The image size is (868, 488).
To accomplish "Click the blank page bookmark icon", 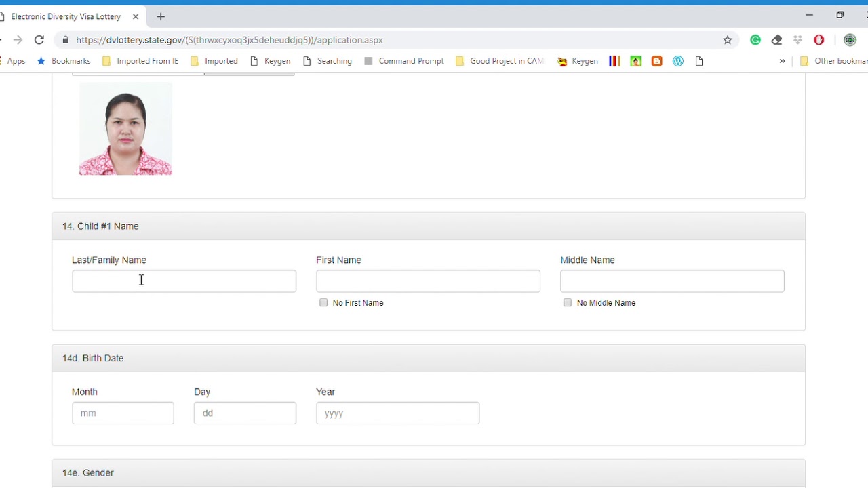I will 699,61.
